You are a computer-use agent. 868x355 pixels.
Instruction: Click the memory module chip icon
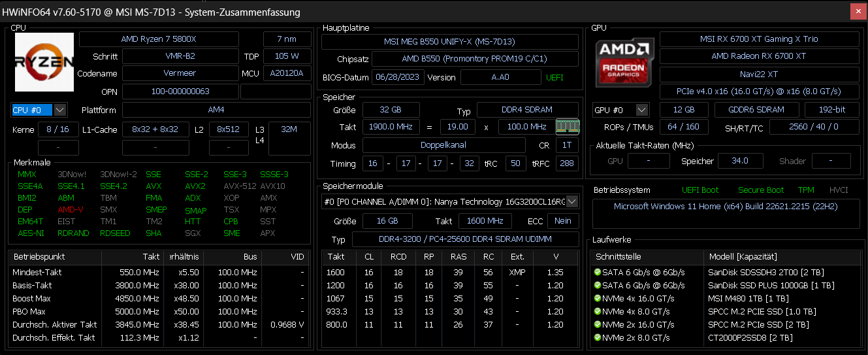point(566,126)
